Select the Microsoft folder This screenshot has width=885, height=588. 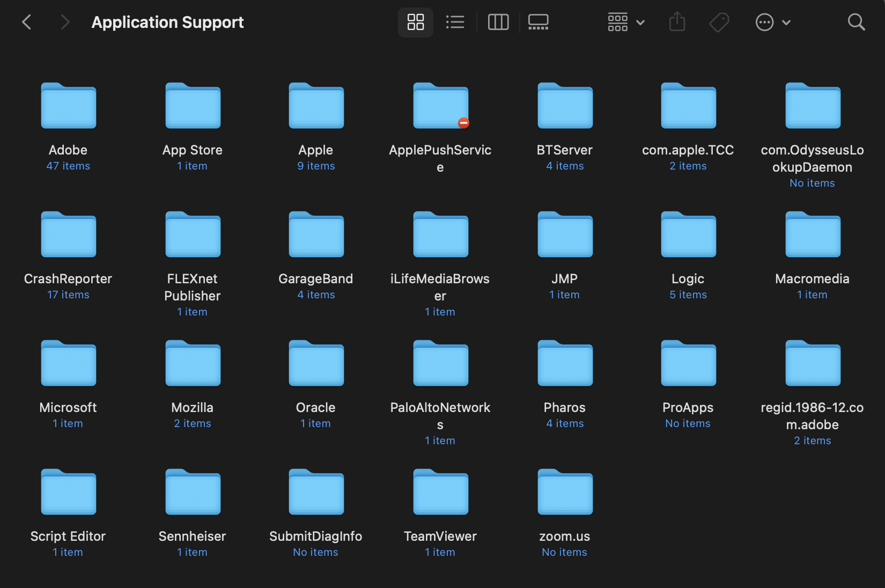click(x=69, y=363)
